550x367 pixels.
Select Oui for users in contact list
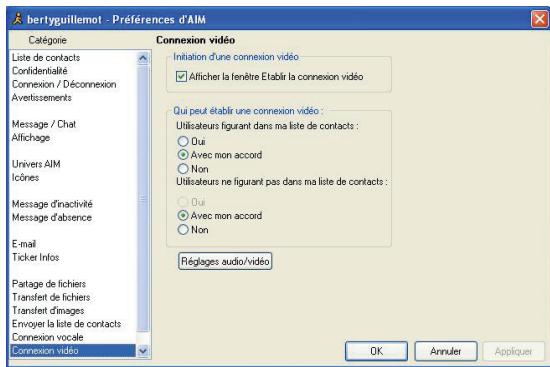pyautogui.click(x=183, y=141)
